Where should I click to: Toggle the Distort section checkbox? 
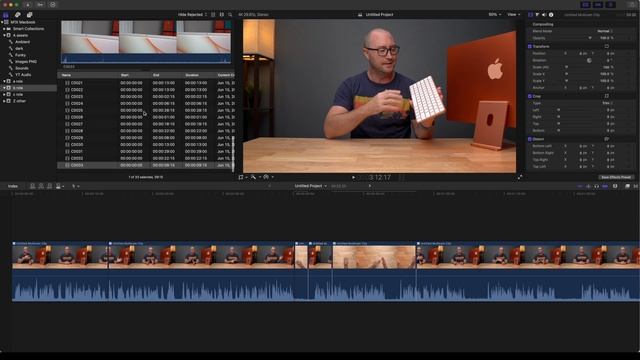click(x=530, y=139)
